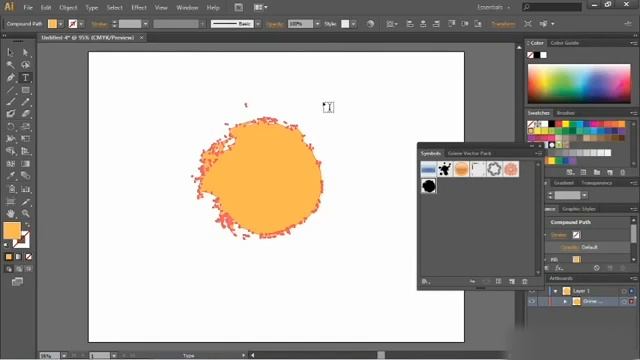
Task: Select the Selection tool arrow
Action: coord(11,52)
